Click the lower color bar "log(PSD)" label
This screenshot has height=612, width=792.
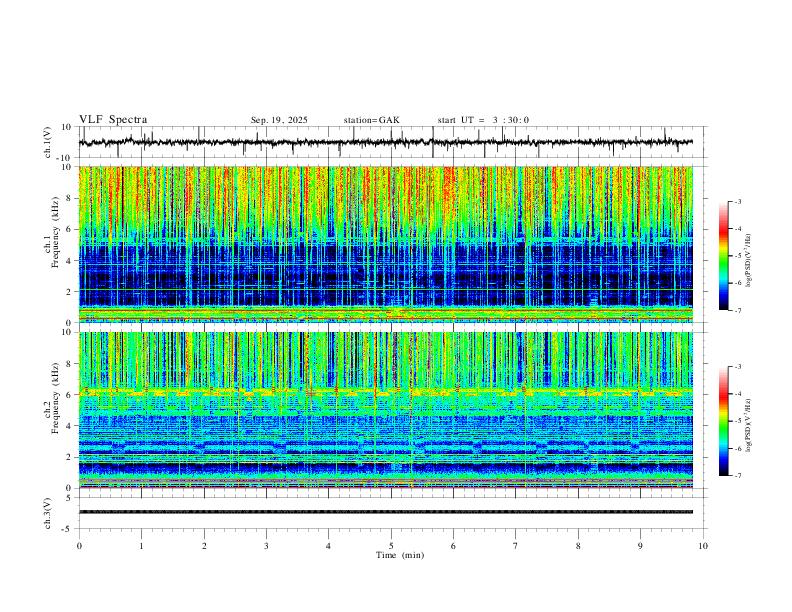(749, 425)
